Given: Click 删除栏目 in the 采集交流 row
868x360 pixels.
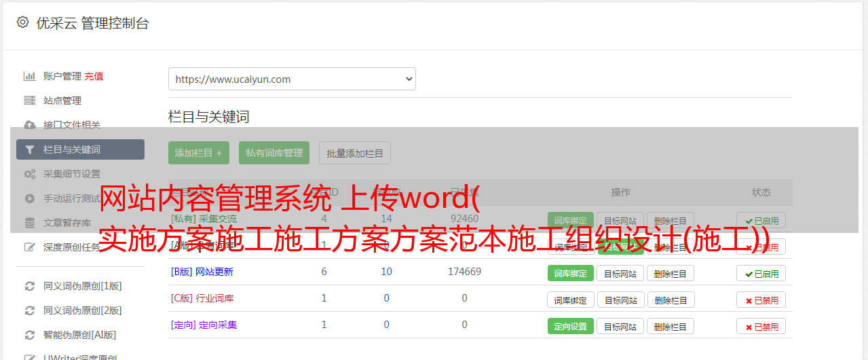Looking at the screenshot, I should point(671,221).
